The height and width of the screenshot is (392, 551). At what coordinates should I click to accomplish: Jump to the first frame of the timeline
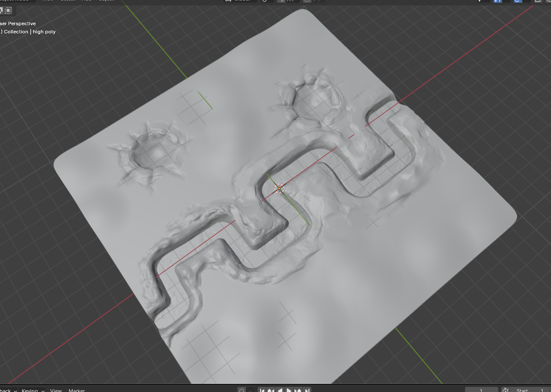262,390
